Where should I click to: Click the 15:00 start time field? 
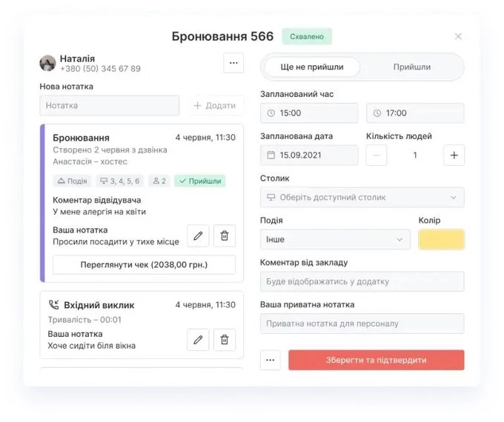pos(309,113)
